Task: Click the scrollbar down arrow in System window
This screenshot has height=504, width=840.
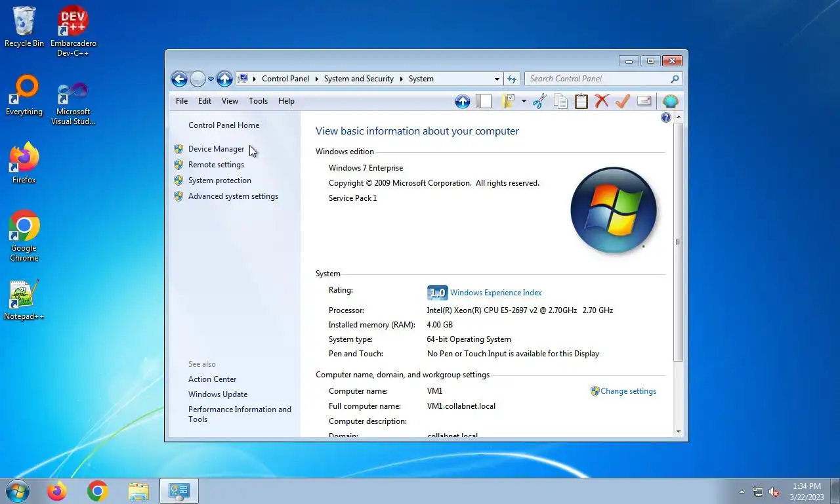Action: point(679,431)
